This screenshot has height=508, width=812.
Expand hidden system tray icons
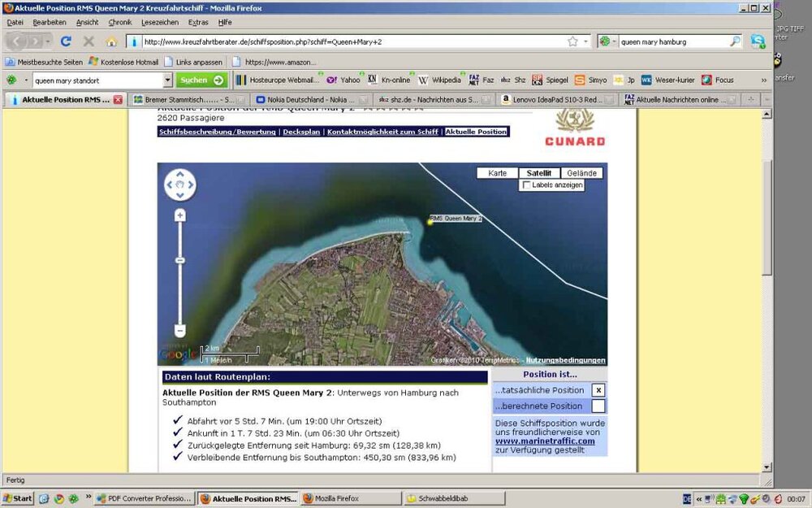click(699, 499)
